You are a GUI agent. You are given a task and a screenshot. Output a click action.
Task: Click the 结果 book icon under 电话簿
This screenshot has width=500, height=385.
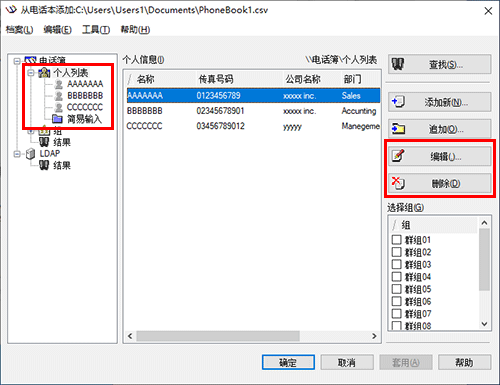click(44, 142)
